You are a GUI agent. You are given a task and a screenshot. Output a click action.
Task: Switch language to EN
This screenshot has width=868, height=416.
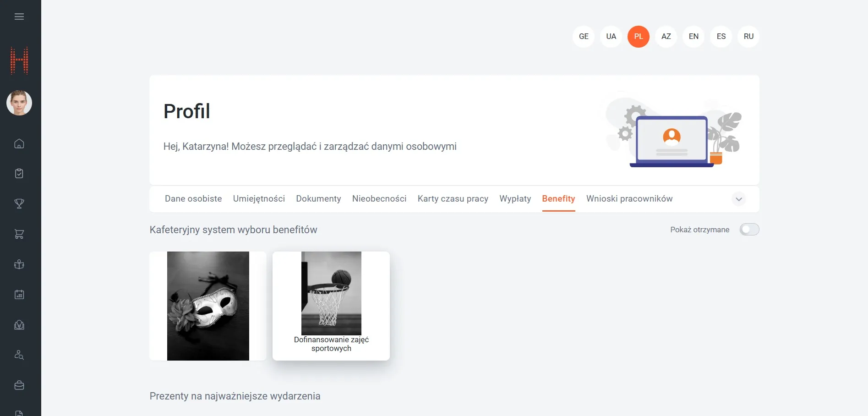point(693,36)
